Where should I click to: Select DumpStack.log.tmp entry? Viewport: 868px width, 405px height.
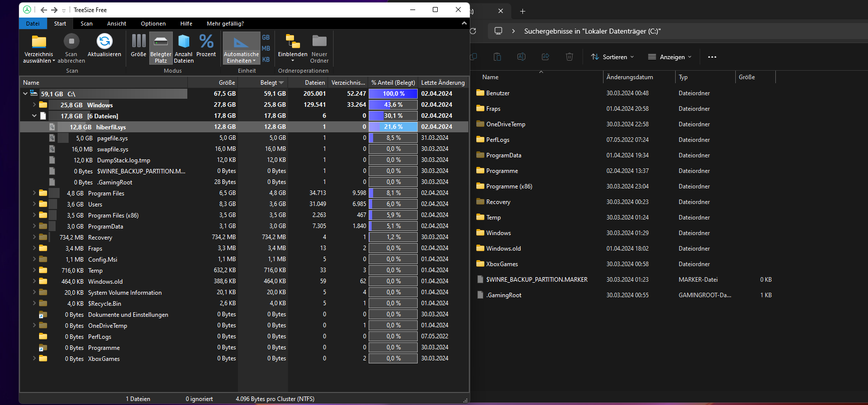[124, 160]
